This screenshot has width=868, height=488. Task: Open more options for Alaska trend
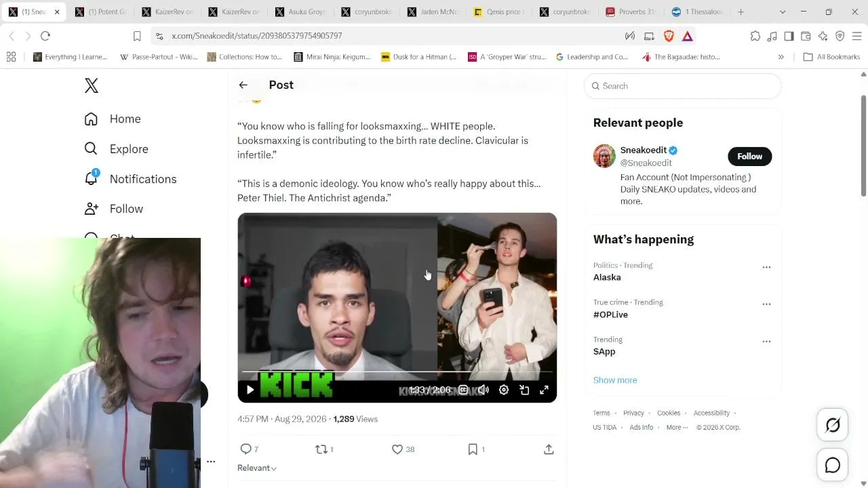(x=766, y=267)
